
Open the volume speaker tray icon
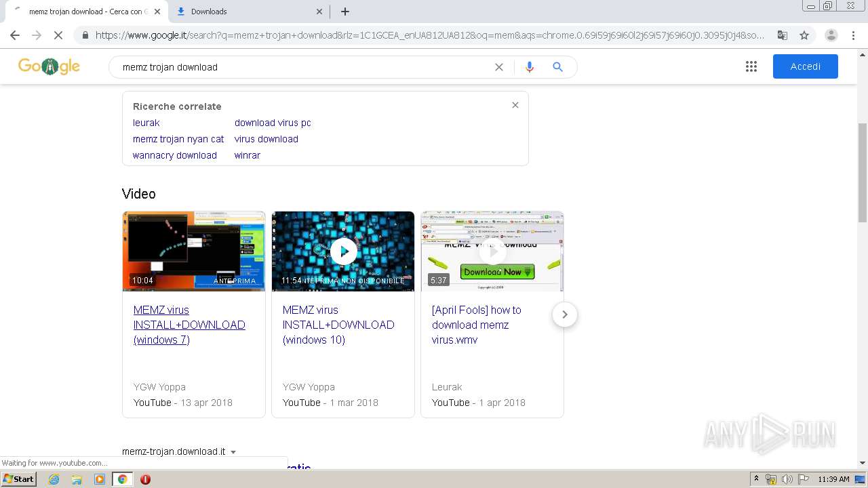(x=787, y=479)
